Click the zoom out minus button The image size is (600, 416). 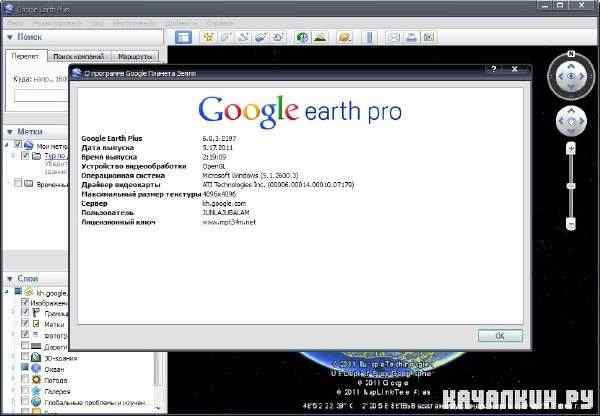pyautogui.click(x=571, y=223)
